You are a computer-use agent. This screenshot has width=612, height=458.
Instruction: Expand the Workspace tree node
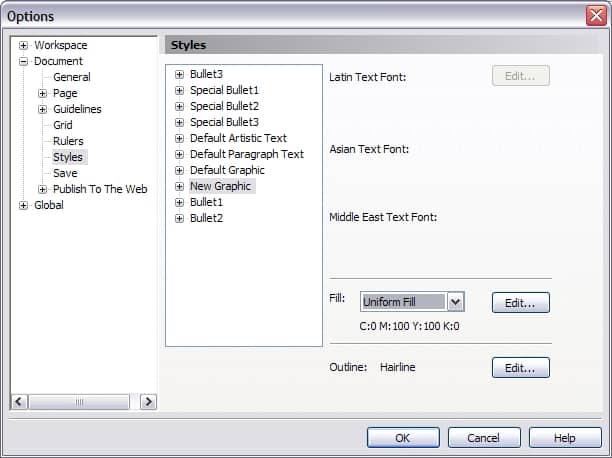[24, 45]
